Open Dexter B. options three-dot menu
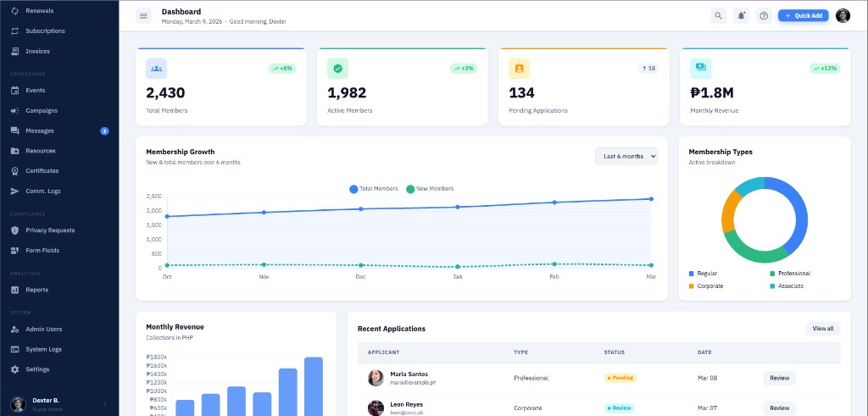 point(105,404)
